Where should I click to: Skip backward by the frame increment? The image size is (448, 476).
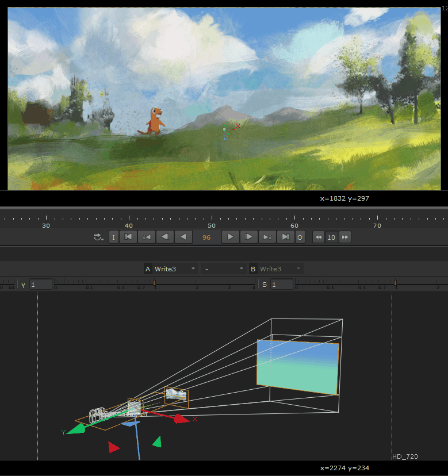pos(319,237)
